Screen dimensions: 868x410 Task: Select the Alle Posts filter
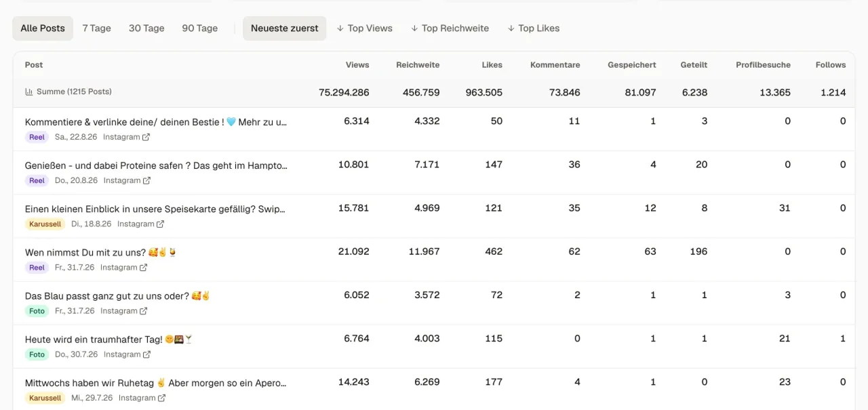tap(43, 28)
